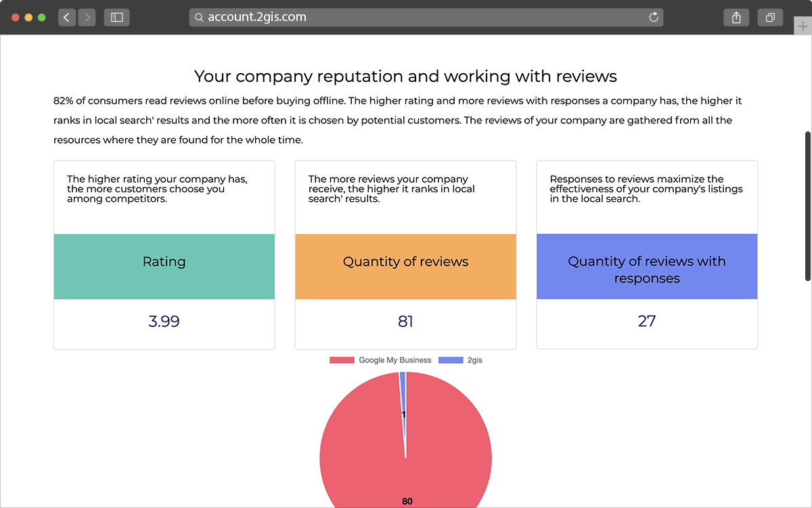The width and height of the screenshot is (812, 508).
Task: Click the responses count 27
Action: [x=647, y=321]
